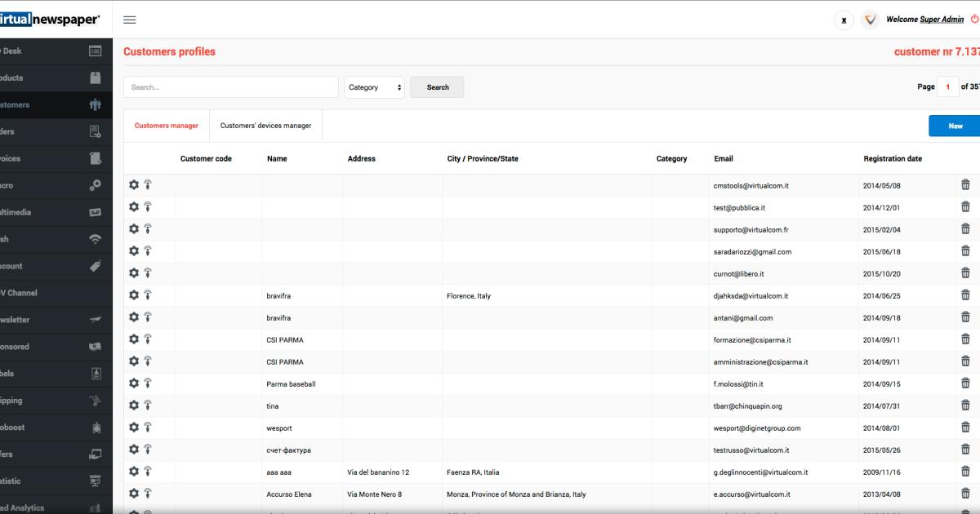This screenshot has height=514, width=980.
Task: Focus the customer Search input field
Action: (x=230, y=87)
